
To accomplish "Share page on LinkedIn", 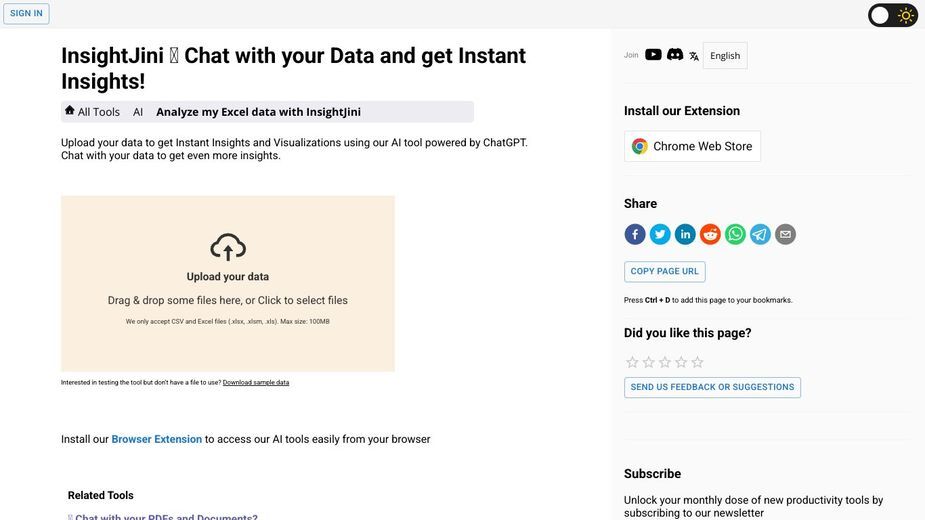I will pos(685,234).
